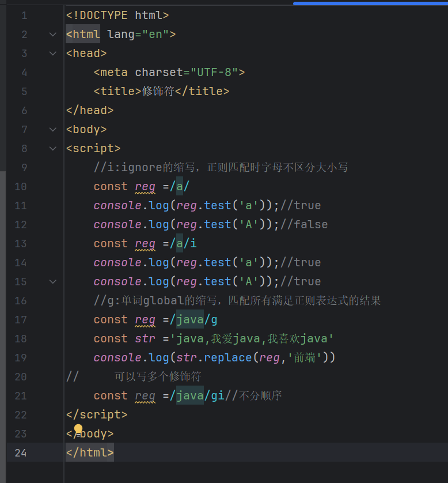This screenshot has width=448, height=483.
Task: Collapse the script tag fold on line 8
Action: click(53, 149)
